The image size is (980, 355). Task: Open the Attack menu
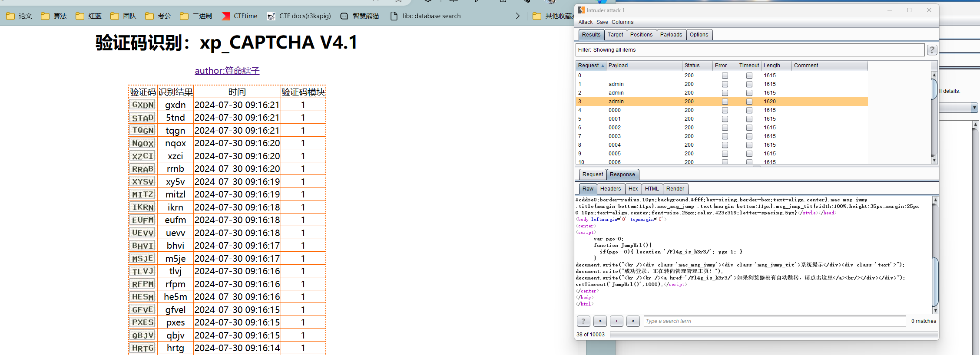pyautogui.click(x=585, y=22)
